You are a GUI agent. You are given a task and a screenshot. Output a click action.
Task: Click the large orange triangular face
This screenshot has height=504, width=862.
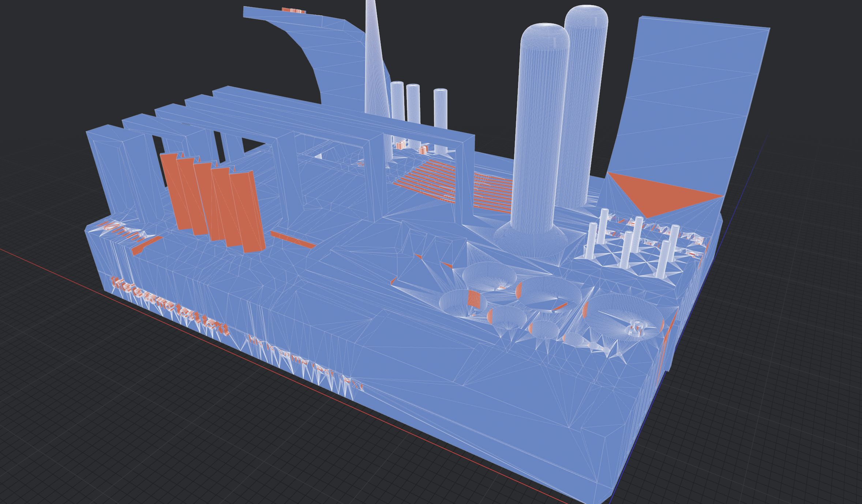(659, 196)
